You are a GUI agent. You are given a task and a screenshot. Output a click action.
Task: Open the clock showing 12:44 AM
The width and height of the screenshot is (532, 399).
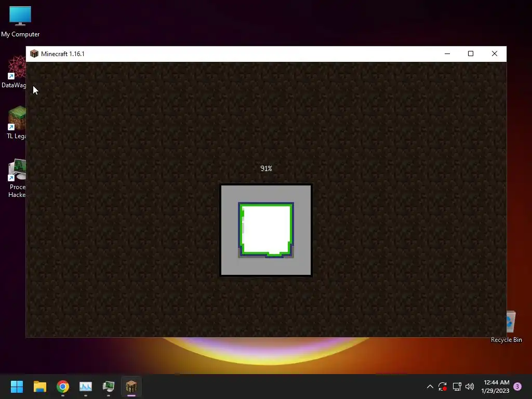pos(495,387)
